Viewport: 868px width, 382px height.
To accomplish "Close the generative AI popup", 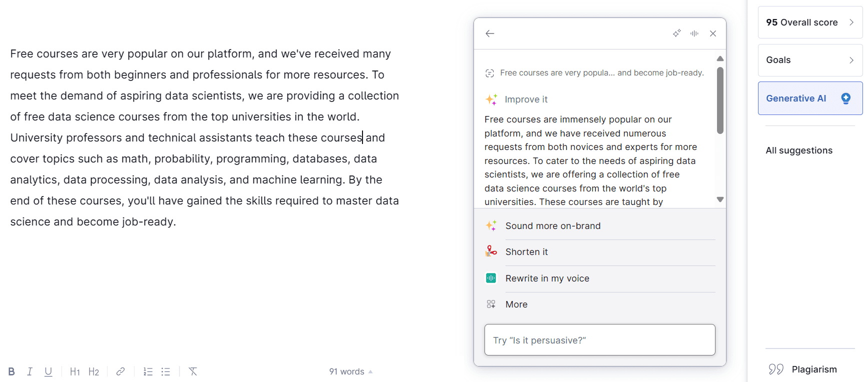I will [713, 33].
